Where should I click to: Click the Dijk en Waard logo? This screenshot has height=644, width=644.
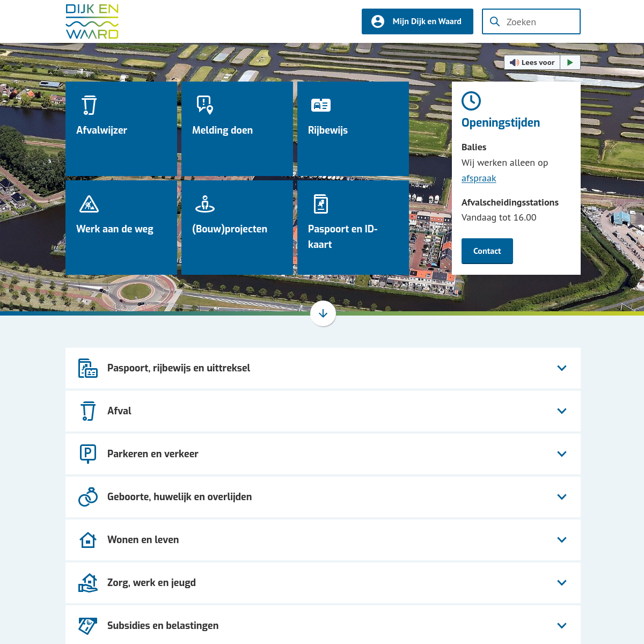click(92, 21)
